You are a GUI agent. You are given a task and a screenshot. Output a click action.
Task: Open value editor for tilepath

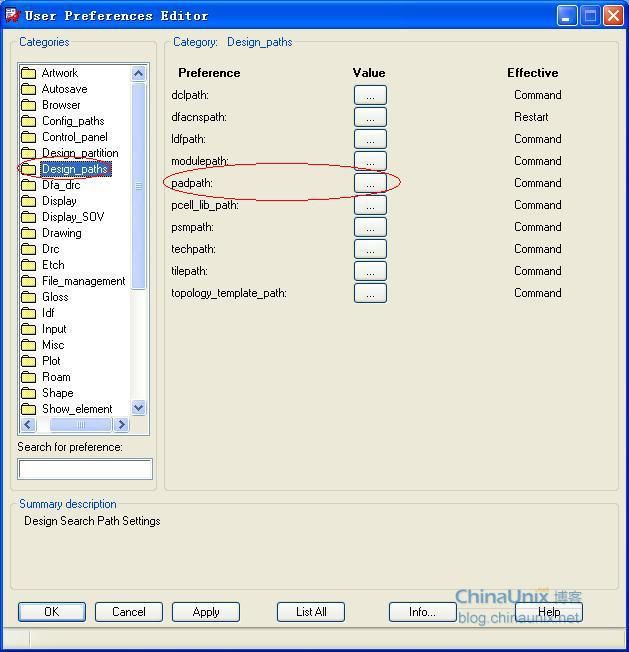coord(370,271)
